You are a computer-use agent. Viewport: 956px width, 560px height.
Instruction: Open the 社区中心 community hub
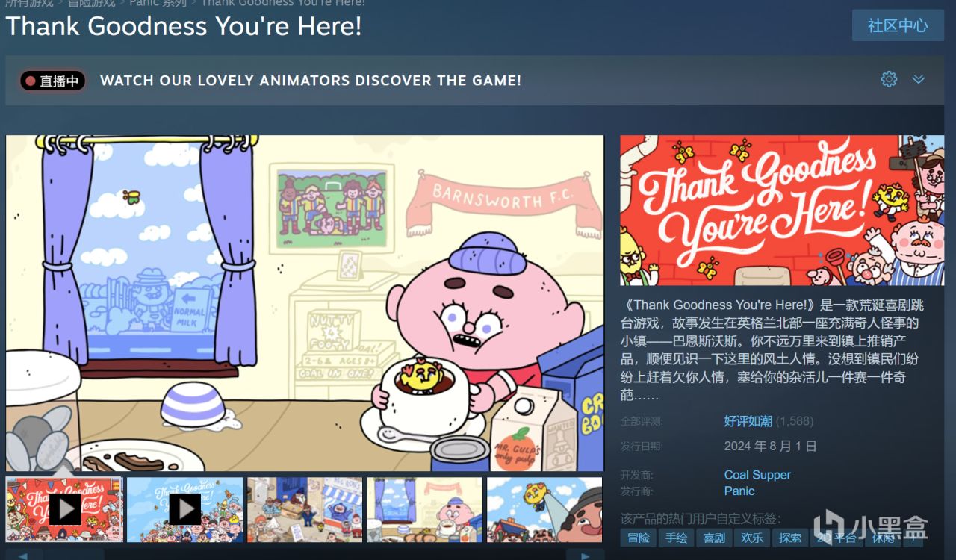click(898, 25)
